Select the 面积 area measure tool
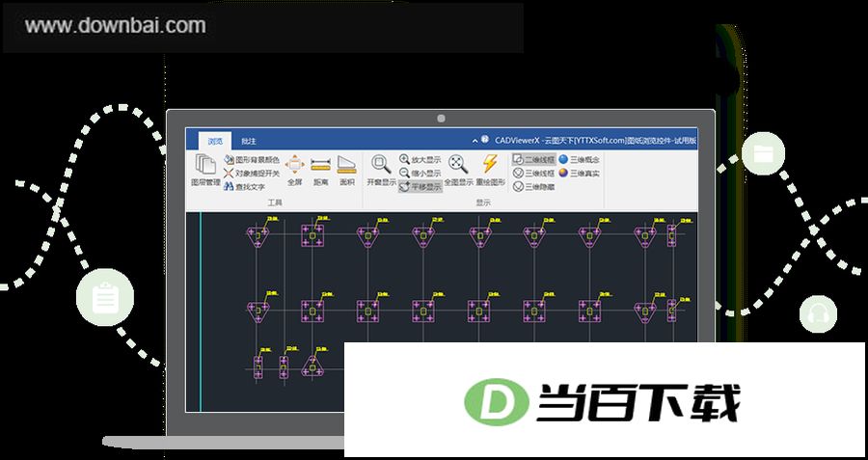This screenshot has width=868, height=460. coord(346,170)
